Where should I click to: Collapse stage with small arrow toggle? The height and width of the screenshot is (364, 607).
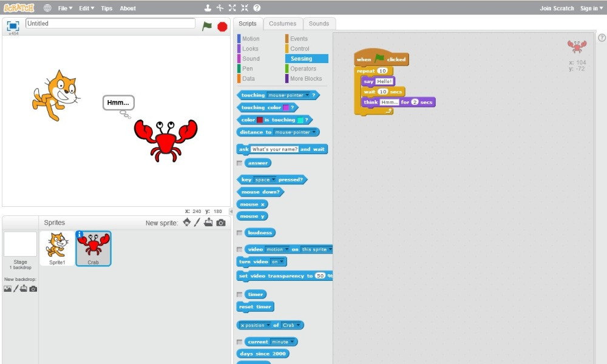coord(231,211)
